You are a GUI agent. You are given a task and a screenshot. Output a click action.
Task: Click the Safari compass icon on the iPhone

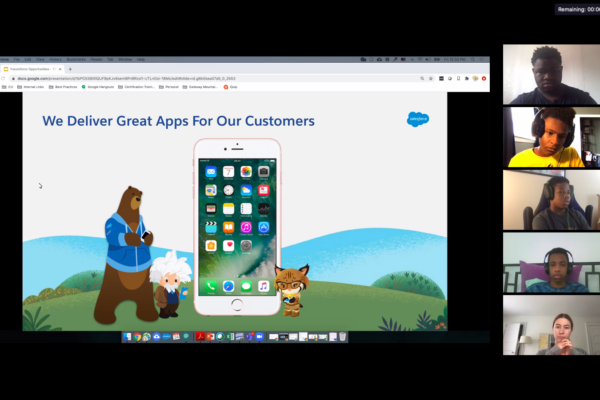[x=228, y=286]
